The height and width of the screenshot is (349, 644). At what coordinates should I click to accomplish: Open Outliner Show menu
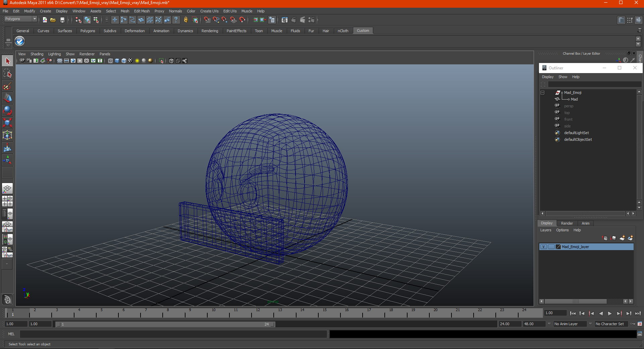(562, 77)
